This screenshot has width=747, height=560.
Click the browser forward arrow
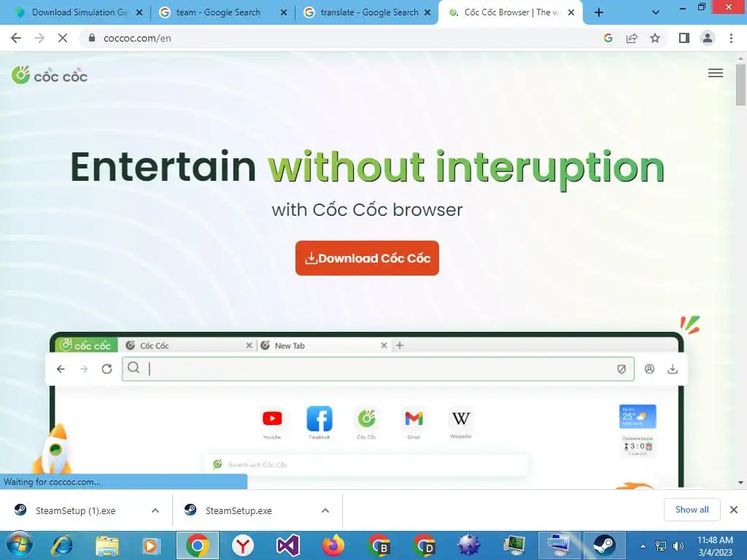39,38
